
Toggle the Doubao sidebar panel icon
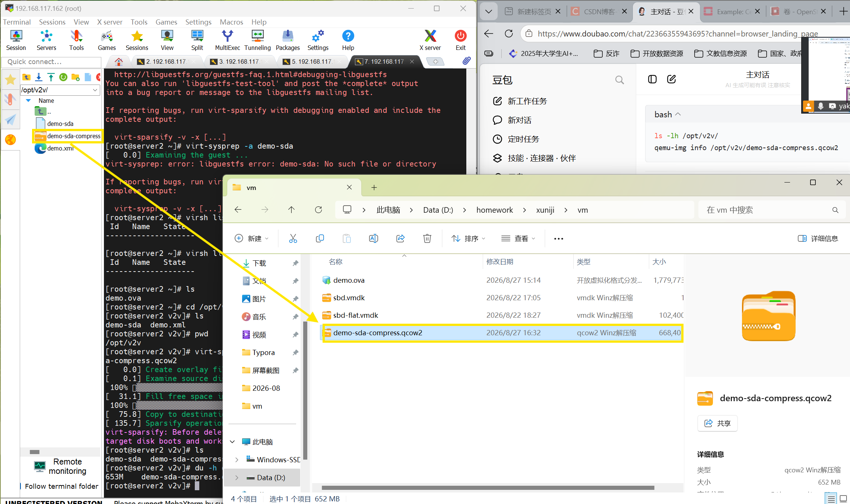coord(652,79)
